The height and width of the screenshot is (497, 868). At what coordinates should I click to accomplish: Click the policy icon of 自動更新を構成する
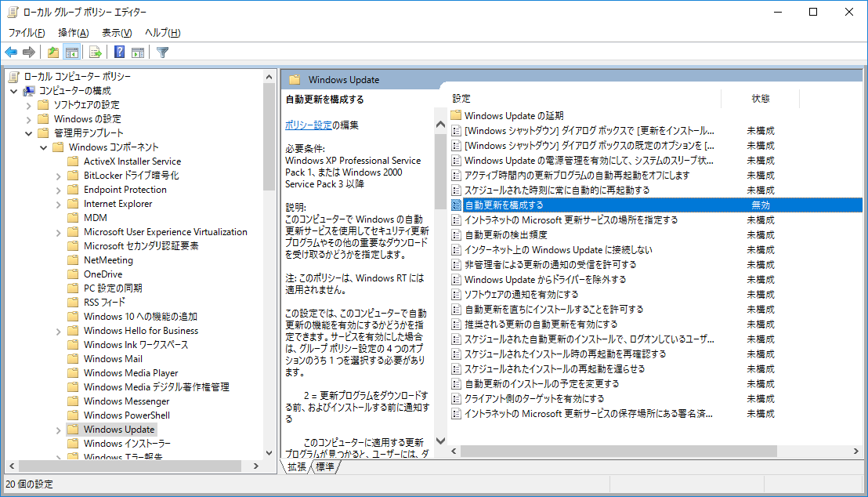click(456, 205)
